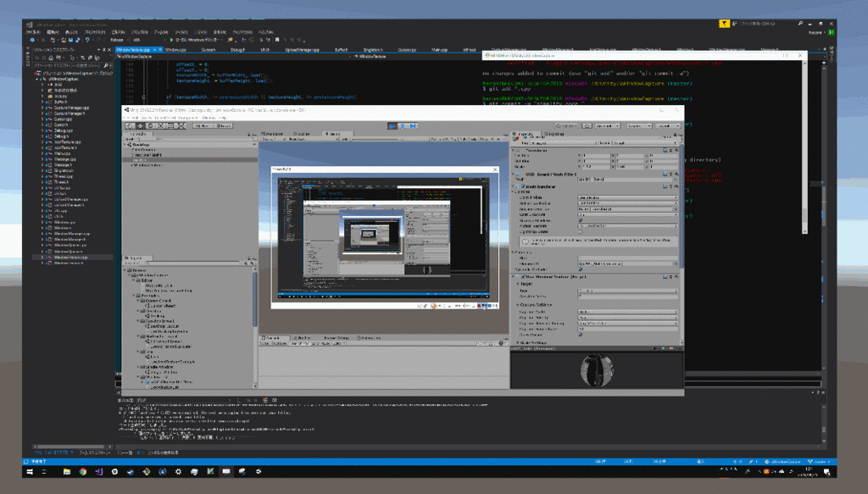
Task: Toggle Uwc Window Texture component checkbox
Action: click(523, 276)
